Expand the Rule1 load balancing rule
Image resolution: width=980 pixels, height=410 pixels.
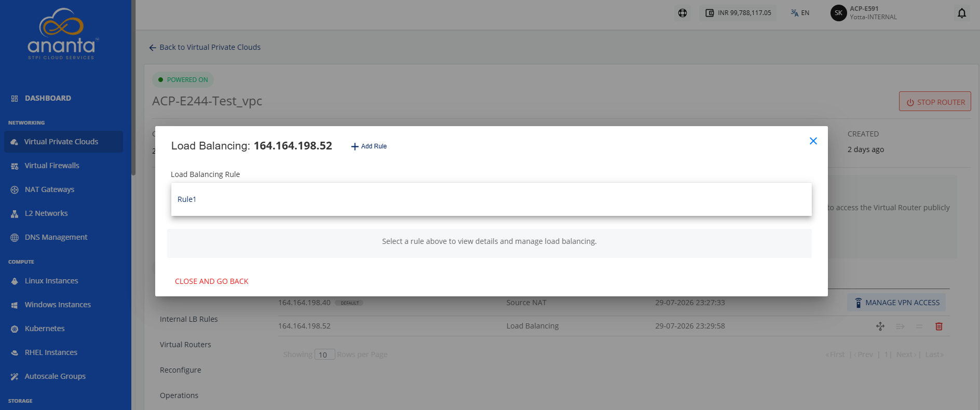(491, 199)
